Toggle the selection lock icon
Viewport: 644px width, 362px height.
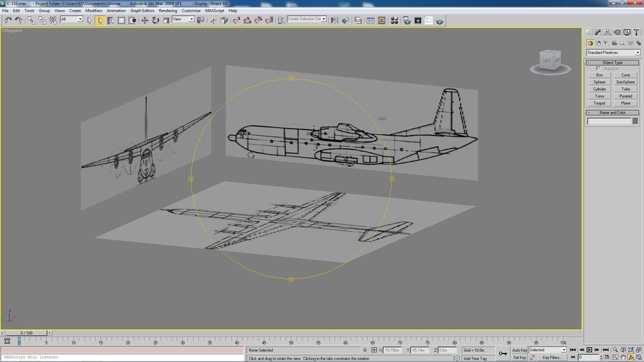pyautogui.click(x=365, y=350)
